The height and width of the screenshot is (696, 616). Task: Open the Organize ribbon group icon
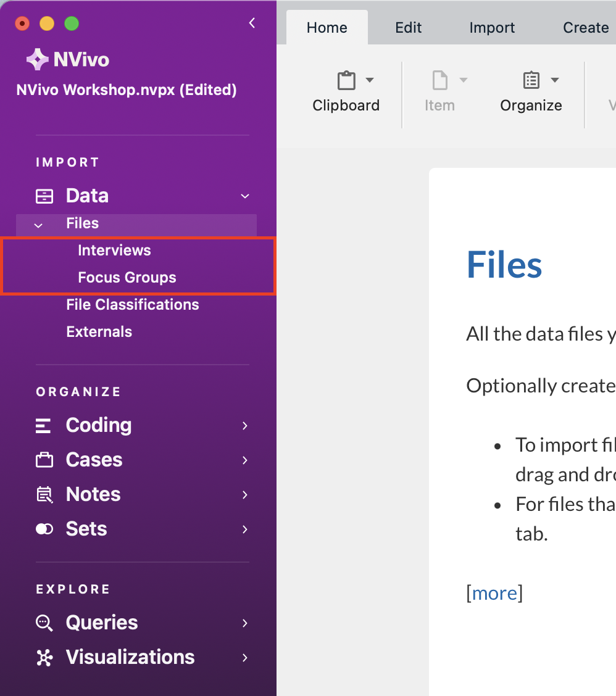click(531, 80)
